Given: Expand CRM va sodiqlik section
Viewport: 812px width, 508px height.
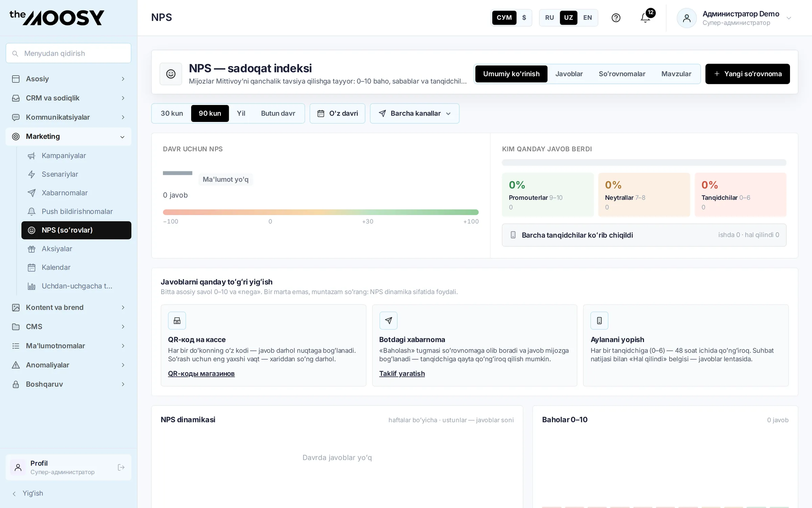Looking at the screenshot, I should point(68,98).
